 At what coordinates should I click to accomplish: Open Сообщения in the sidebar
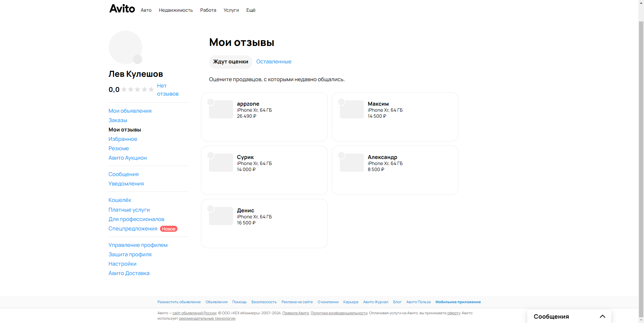click(123, 174)
